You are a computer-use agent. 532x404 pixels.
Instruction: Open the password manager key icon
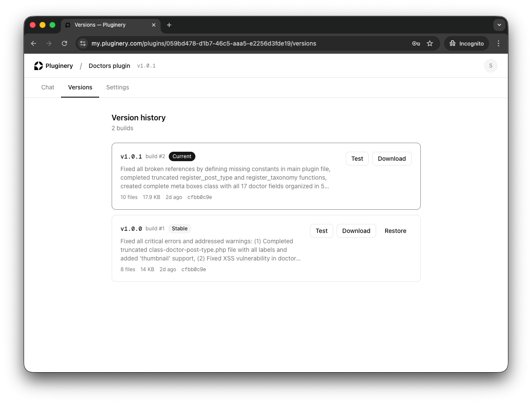tap(415, 43)
